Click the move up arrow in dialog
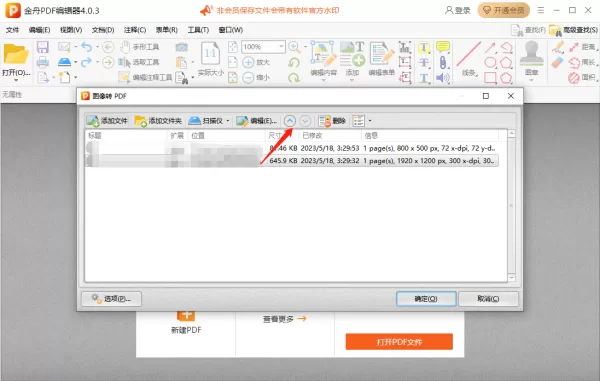 (290, 121)
